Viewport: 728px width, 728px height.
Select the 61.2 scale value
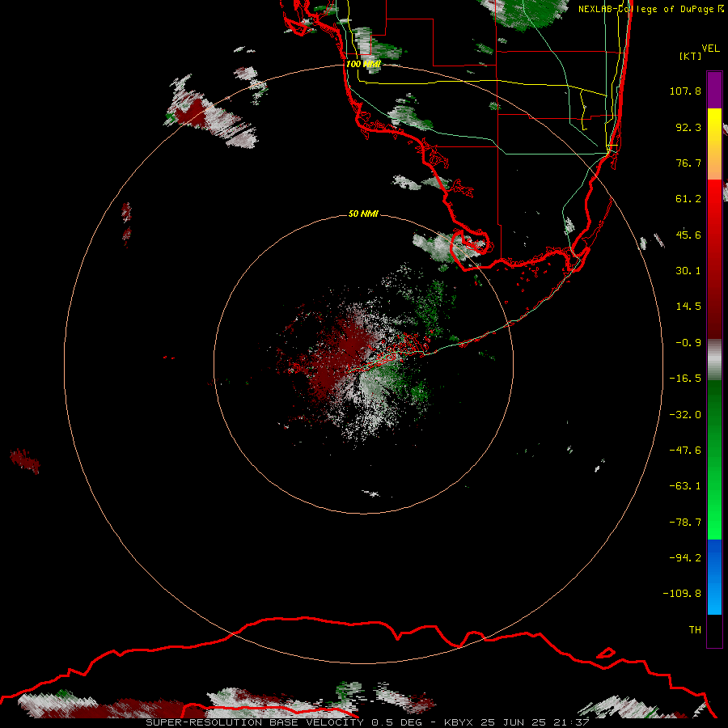pyautogui.click(x=688, y=199)
